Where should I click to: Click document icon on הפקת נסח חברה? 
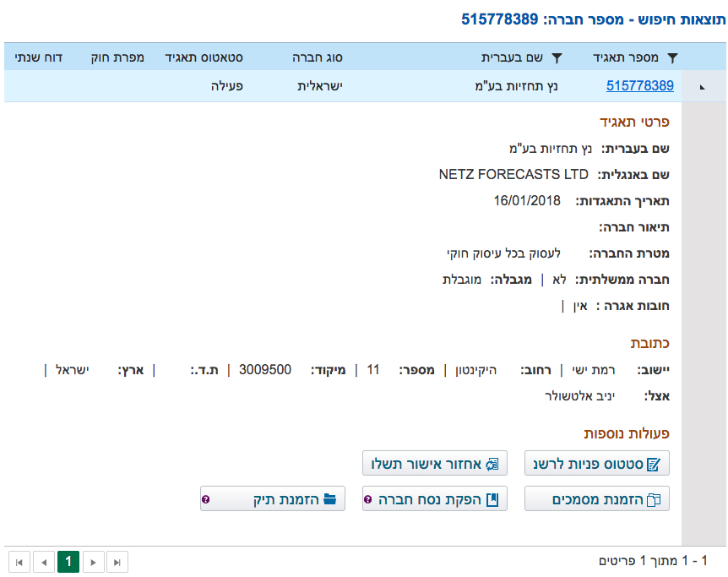coord(492,499)
